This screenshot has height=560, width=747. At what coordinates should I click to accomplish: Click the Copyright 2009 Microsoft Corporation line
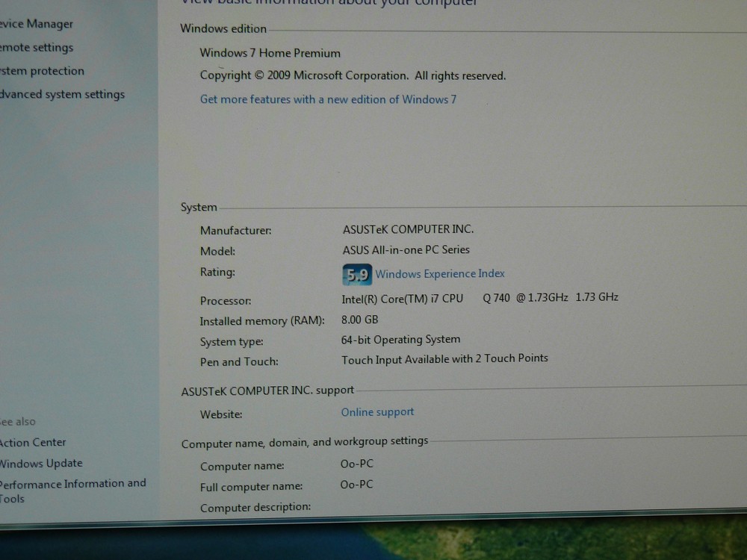353,75
